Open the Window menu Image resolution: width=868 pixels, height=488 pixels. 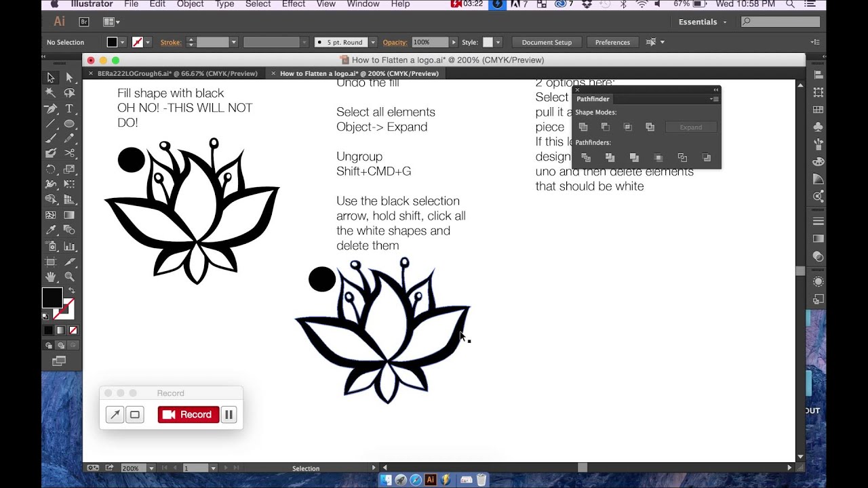(x=363, y=4)
